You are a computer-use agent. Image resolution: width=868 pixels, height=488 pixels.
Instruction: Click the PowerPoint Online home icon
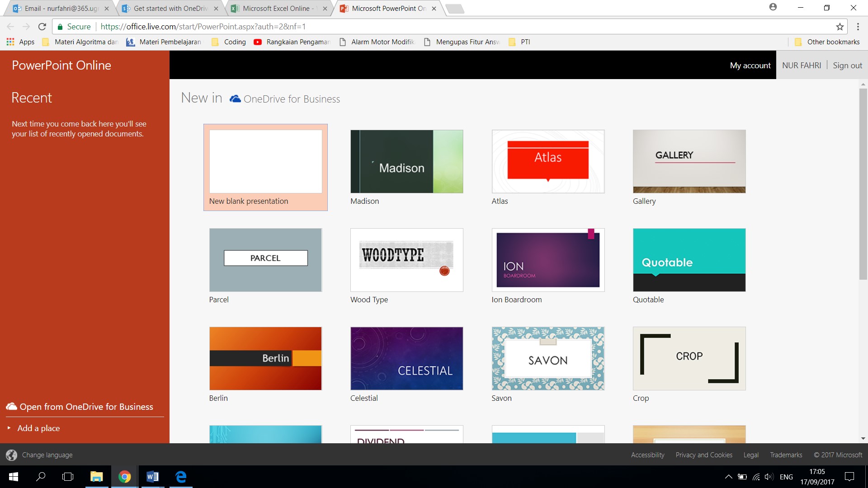pos(61,64)
